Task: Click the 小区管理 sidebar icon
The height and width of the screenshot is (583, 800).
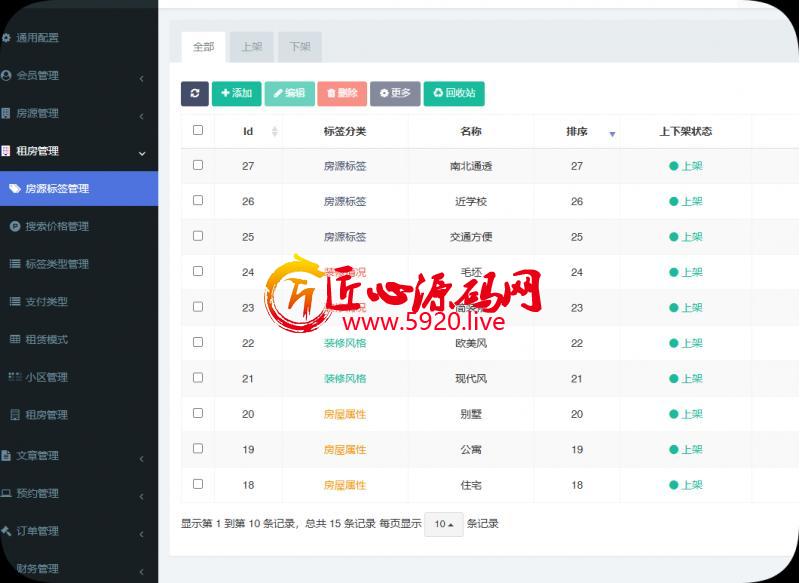Action: click(x=15, y=377)
